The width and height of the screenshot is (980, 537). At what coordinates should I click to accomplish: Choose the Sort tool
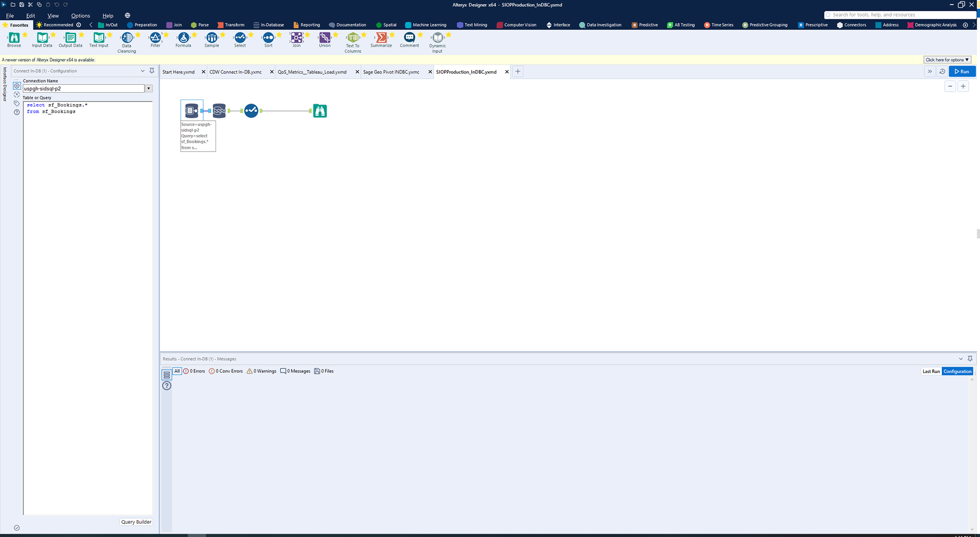pos(268,40)
